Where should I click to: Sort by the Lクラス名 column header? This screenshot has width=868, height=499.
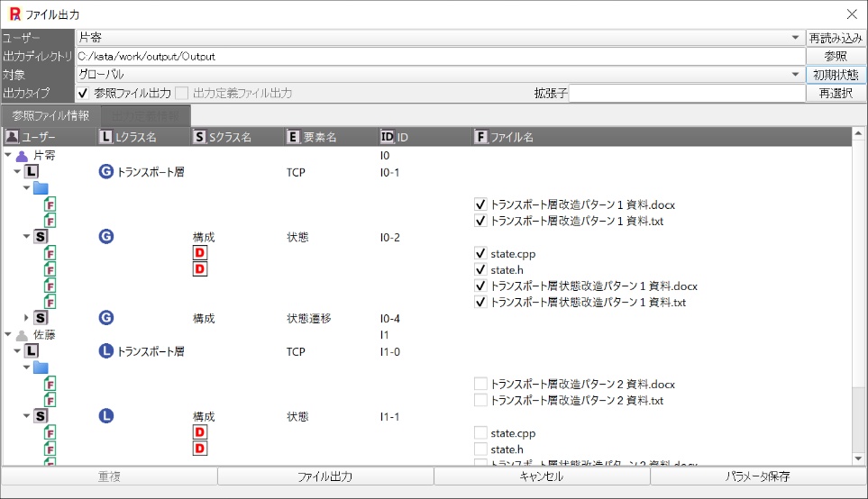tap(142, 137)
